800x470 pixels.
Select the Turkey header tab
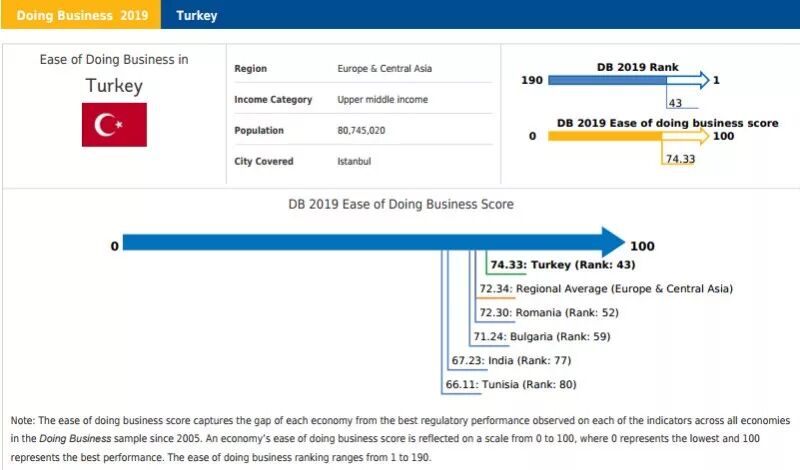197,15
